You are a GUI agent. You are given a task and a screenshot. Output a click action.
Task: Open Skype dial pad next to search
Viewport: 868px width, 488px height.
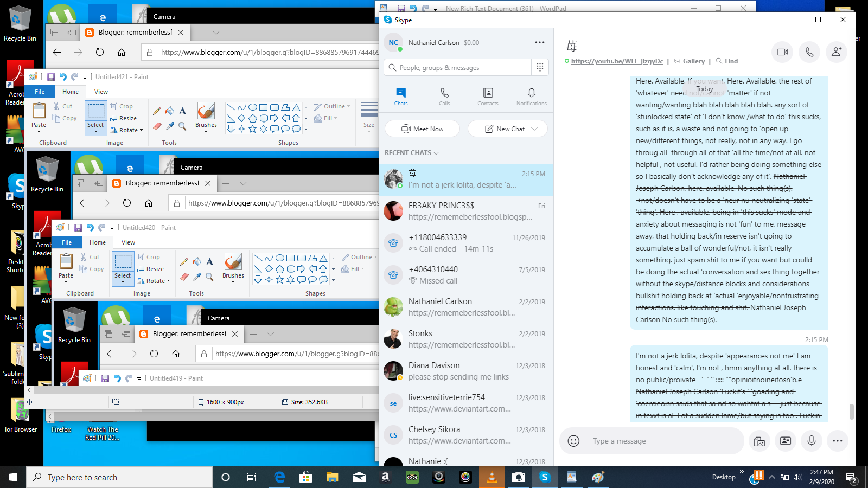coord(540,67)
